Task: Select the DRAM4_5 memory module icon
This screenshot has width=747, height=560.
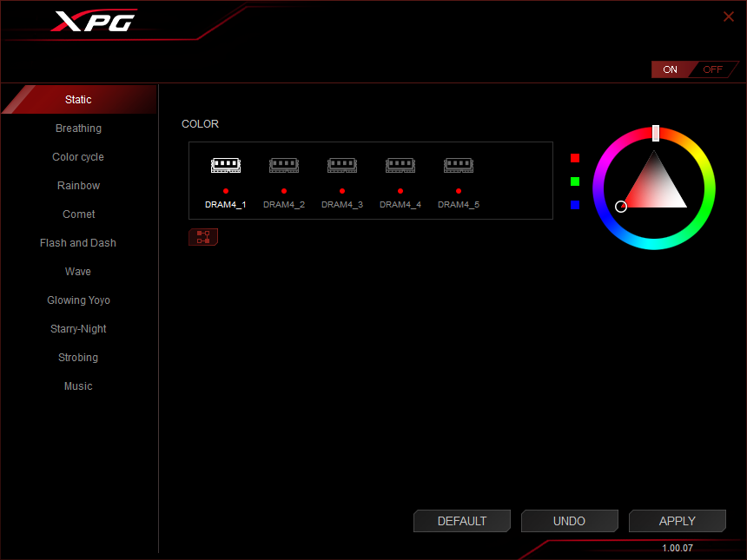Action: tap(459, 165)
